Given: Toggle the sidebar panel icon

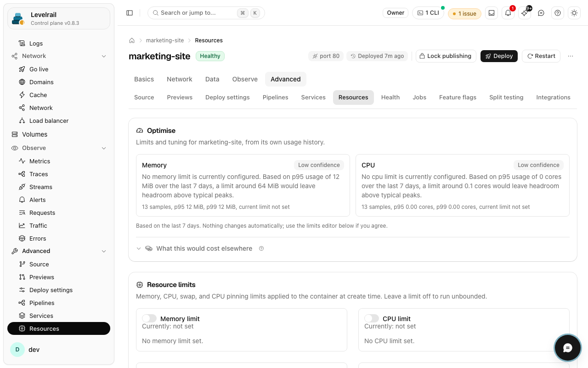Looking at the screenshot, I should tap(130, 13).
